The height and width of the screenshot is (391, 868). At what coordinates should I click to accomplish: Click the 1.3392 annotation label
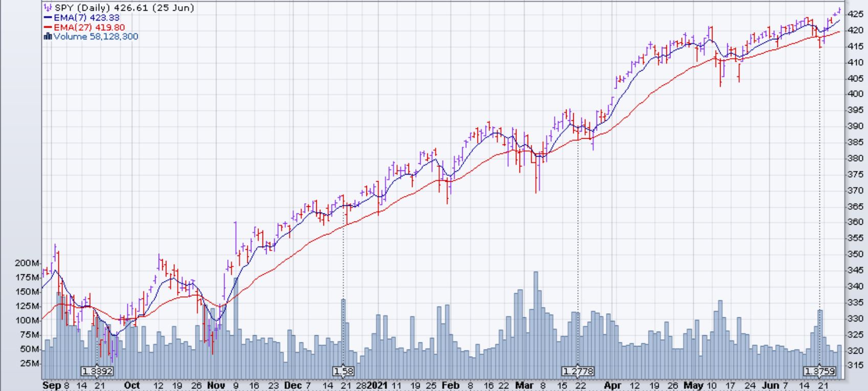(x=97, y=371)
